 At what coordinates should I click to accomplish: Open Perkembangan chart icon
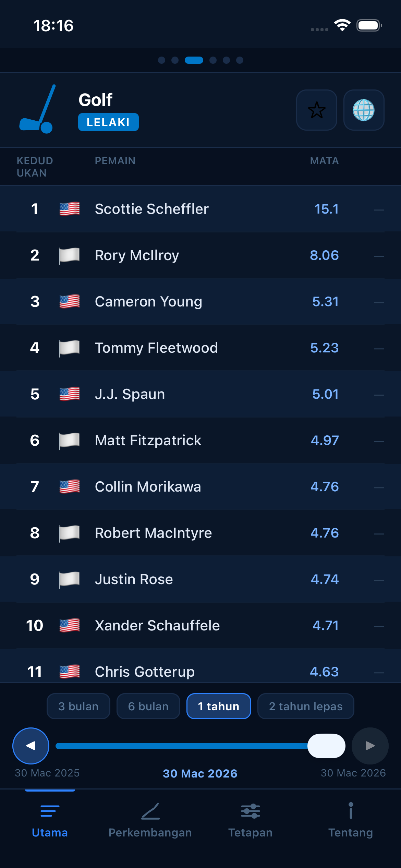tap(150, 812)
